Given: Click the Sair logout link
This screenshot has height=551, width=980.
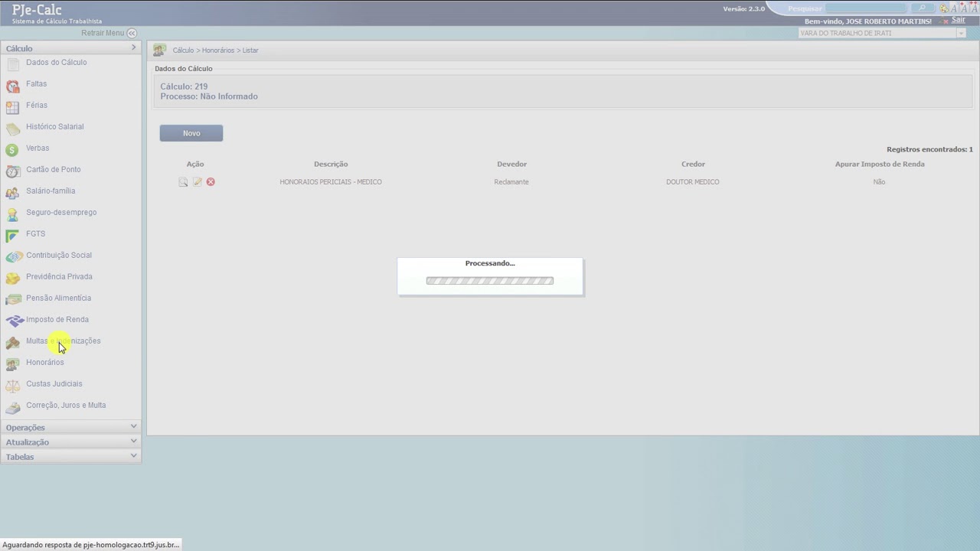Looking at the screenshot, I should pos(958,20).
